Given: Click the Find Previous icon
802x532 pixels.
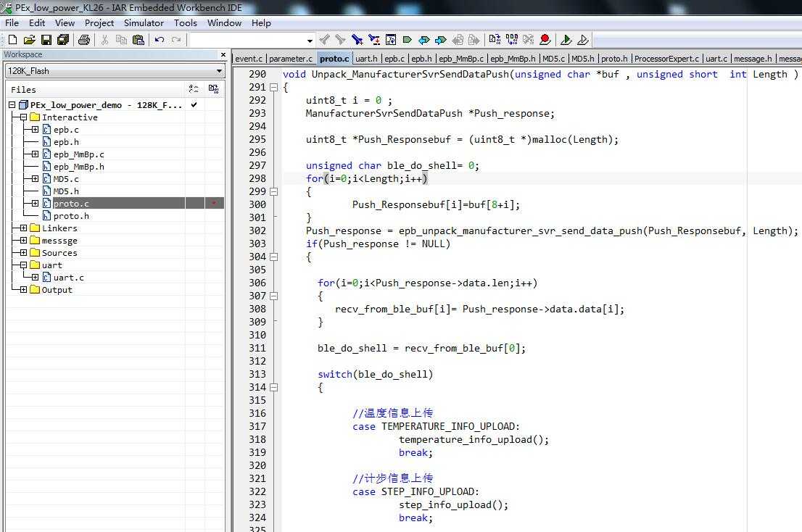Looking at the screenshot, I should click(324, 39).
